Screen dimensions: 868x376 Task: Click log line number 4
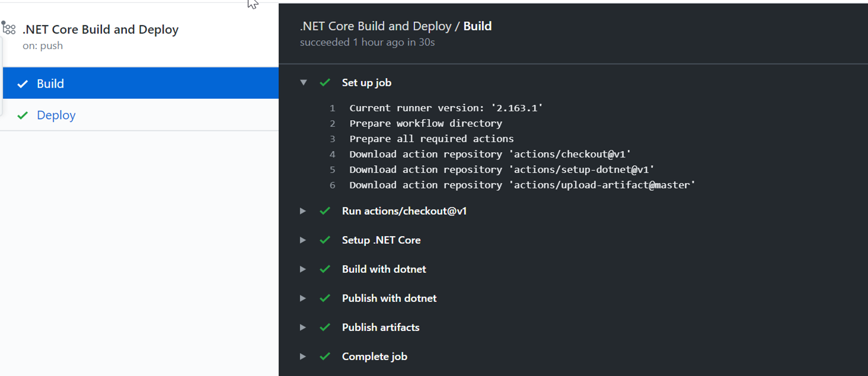click(333, 155)
